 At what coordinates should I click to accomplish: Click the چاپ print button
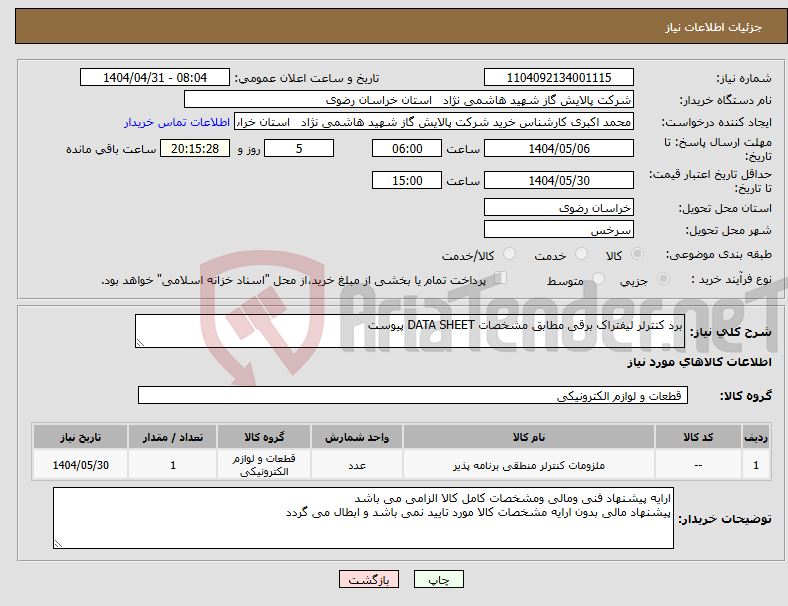coord(439,579)
